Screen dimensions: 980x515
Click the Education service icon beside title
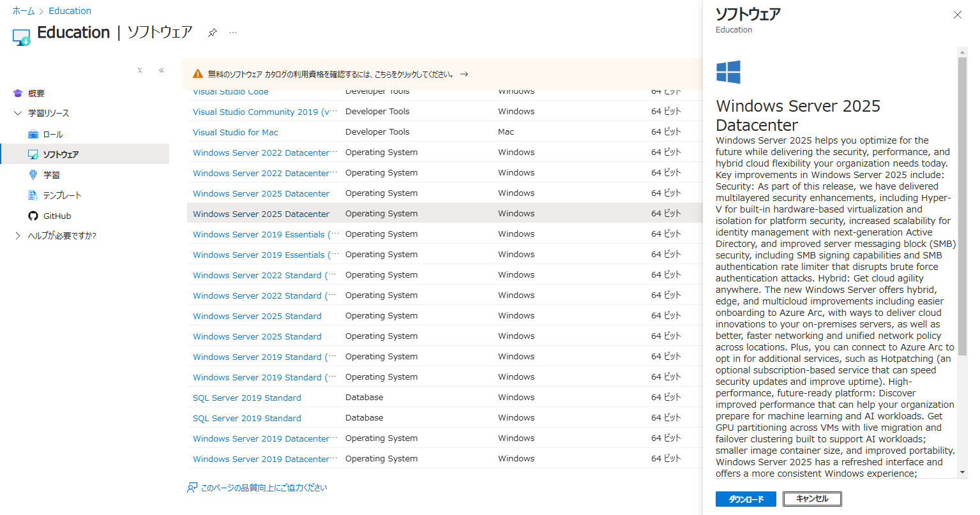tap(22, 37)
